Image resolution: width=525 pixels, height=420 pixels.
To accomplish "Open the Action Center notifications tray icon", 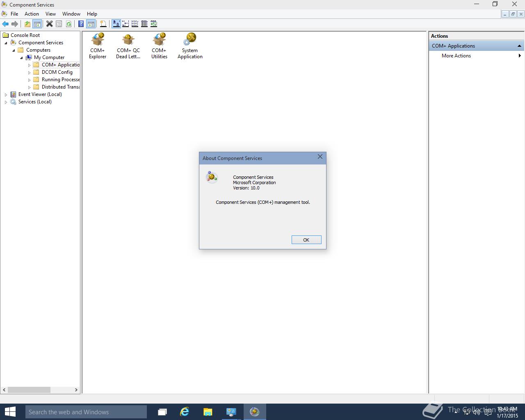I will (488, 412).
